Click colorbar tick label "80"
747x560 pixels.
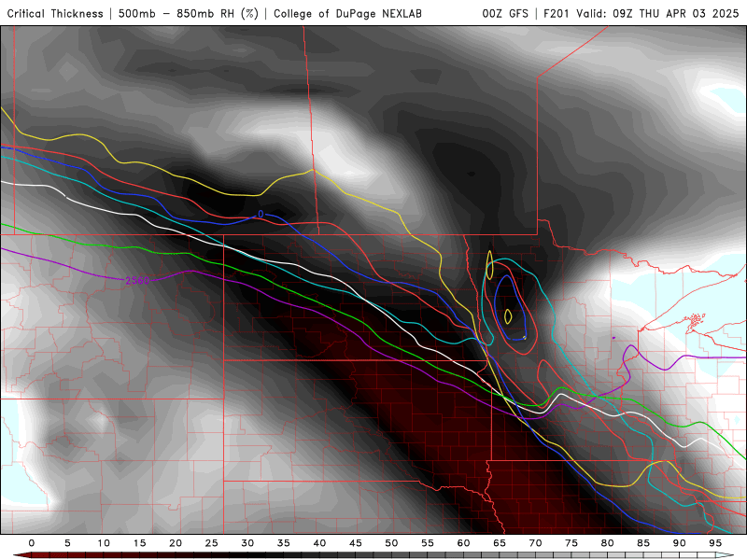coord(608,543)
